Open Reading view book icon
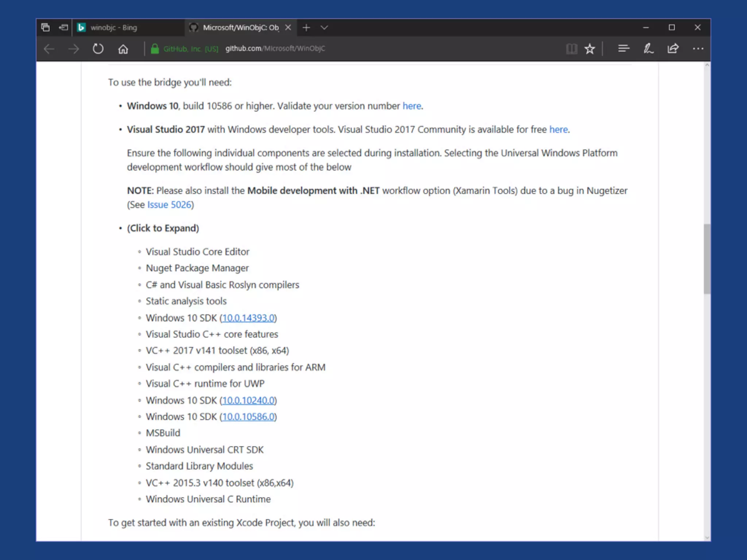747x560 pixels. (x=571, y=49)
